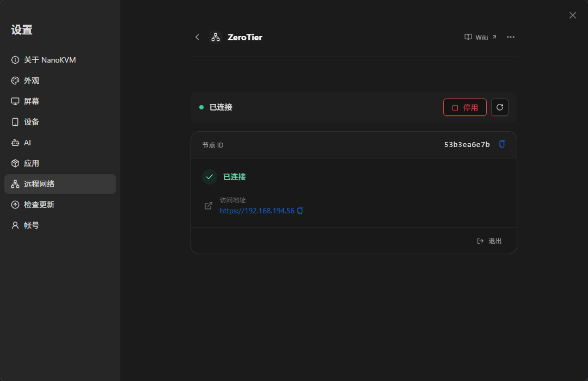This screenshot has width=588, height=381.
Task: Open the 检查更新 update check page
Action: (x=60, y=204)
